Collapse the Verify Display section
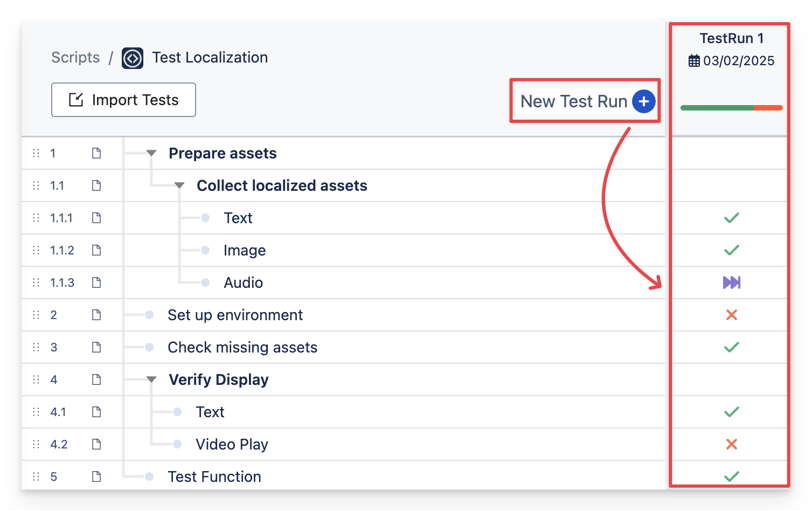This screenshot has height=511, width=812. pyautogui.click(x=151, y=380)
